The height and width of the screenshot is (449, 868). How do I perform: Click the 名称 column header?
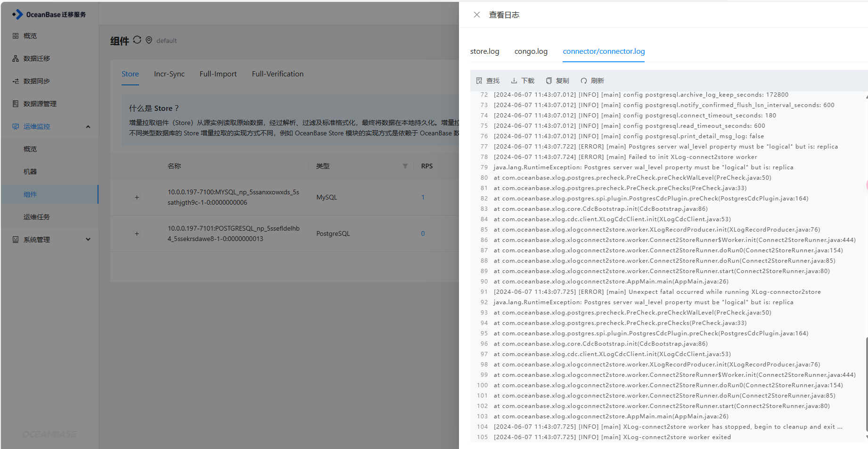tap(174, 166)
